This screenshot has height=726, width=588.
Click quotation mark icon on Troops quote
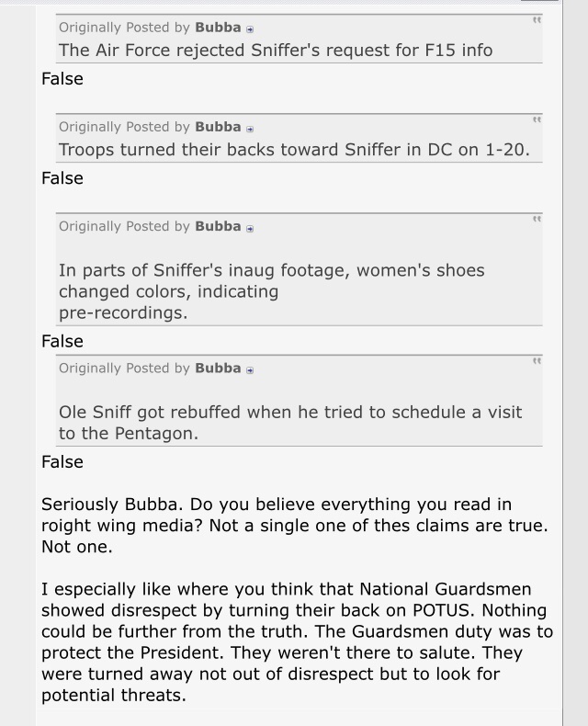click(x=536, y=119)
